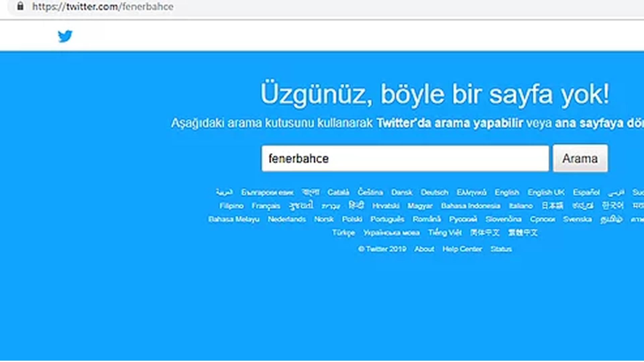The width and height of the screenshot is (644, 362).
Task: Select the Kannada (ಕನ್ನಡ) language link
Action: tap(583, 205)
